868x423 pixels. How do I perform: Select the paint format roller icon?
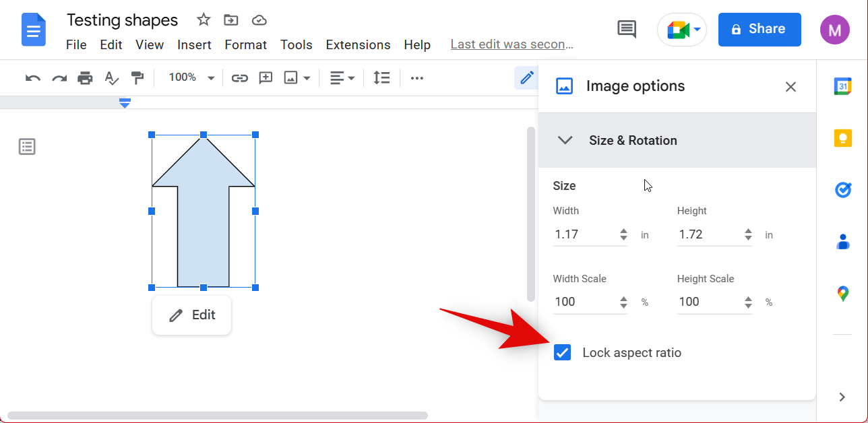(x=137, y=78)
